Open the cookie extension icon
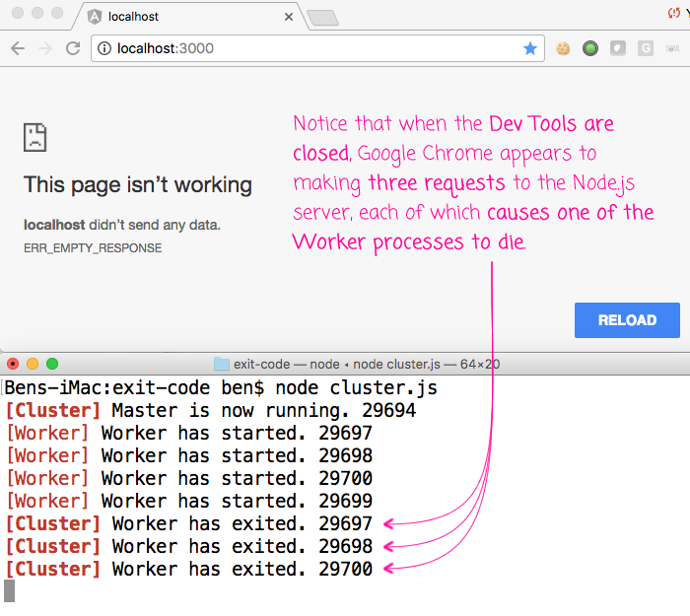 tap(563, 48)
